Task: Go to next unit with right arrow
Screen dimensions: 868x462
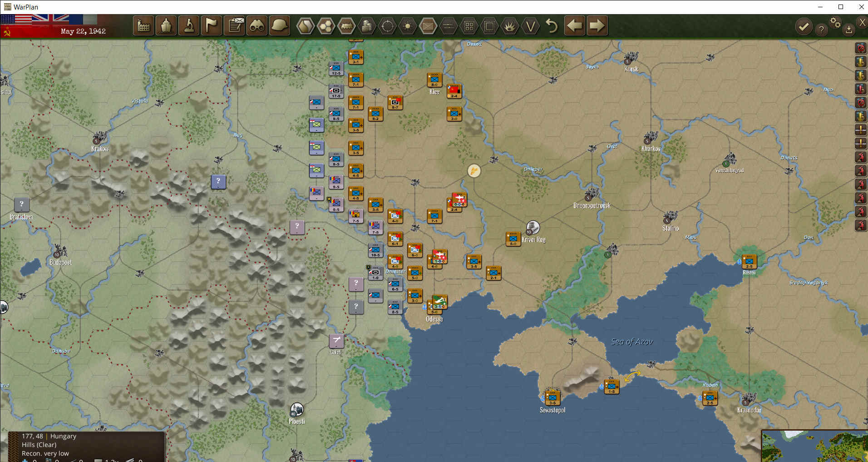Action: 597,26
